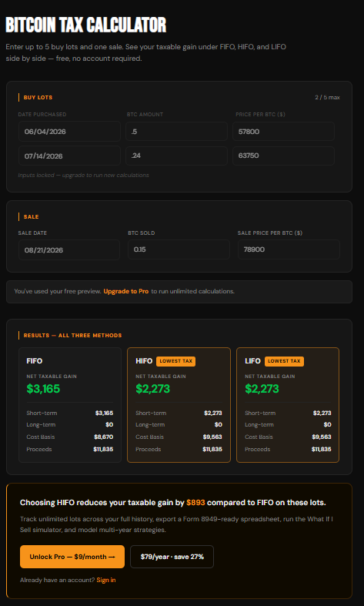Click the Sale Date field 08/21/2026
This screenshot has width=364, height=606.
coord(69,249)
